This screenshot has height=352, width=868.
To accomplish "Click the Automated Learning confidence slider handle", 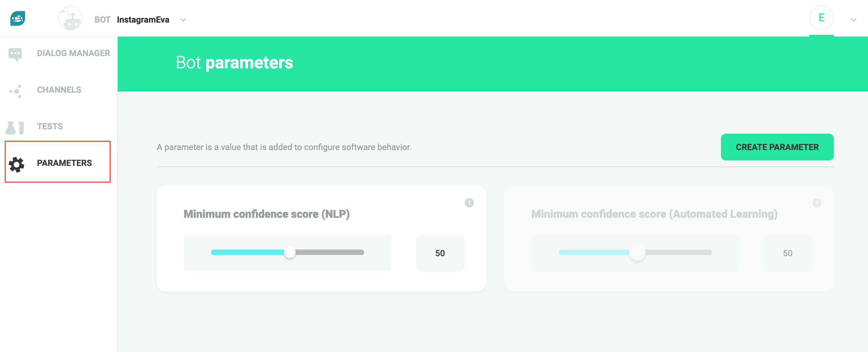I will coord(637,252).
